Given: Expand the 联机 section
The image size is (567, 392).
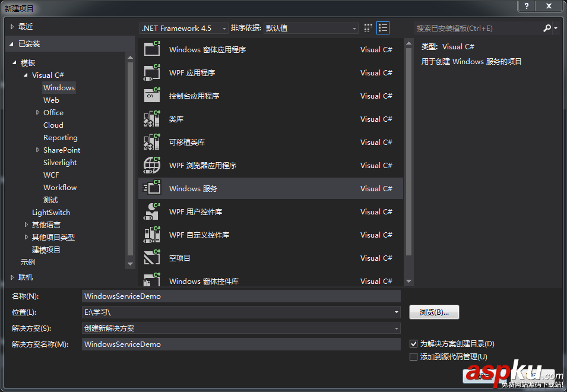Looking at the screenshot, I should (x=12, y=277).
